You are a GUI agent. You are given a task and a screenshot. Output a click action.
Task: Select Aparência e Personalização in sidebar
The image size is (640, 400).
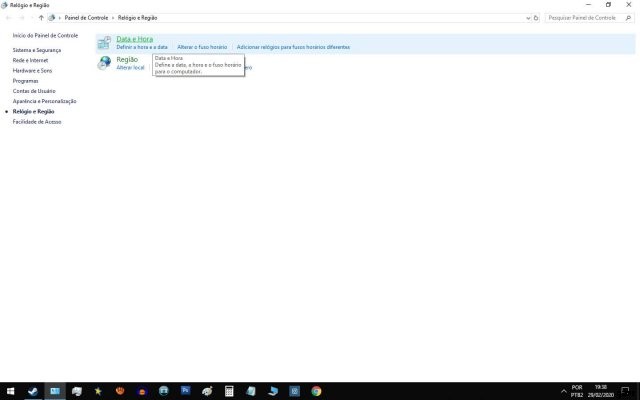pyautogui.click(x=45, y=101)
